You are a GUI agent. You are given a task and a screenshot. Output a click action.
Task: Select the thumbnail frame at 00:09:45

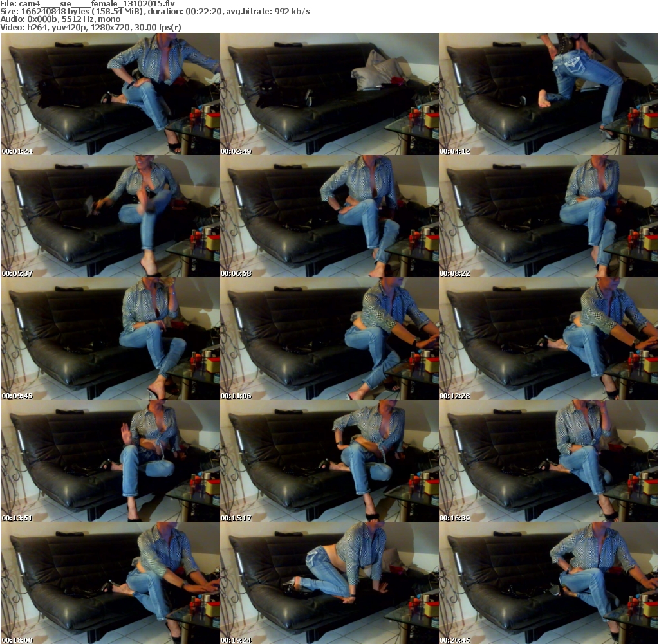111,338
